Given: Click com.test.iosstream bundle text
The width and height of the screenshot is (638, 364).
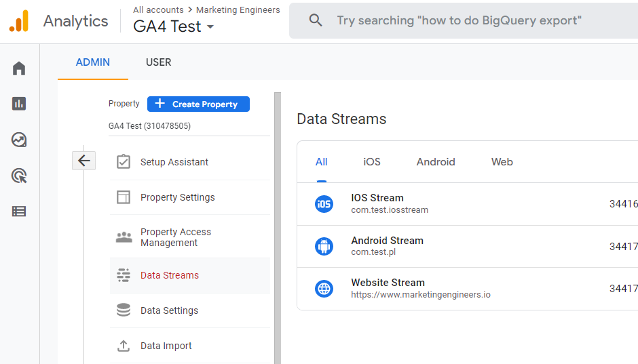Looking at the screenshot, I should click(x=390, y=210).
